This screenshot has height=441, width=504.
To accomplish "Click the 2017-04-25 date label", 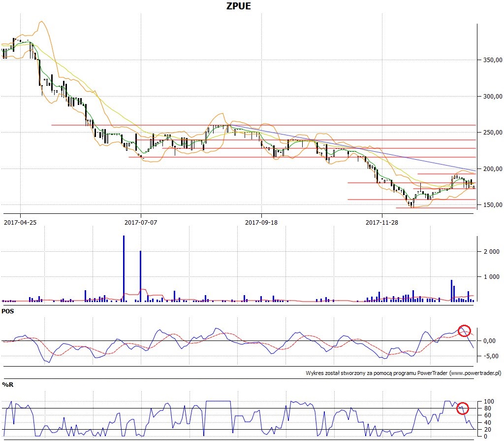I will [20, 222].
